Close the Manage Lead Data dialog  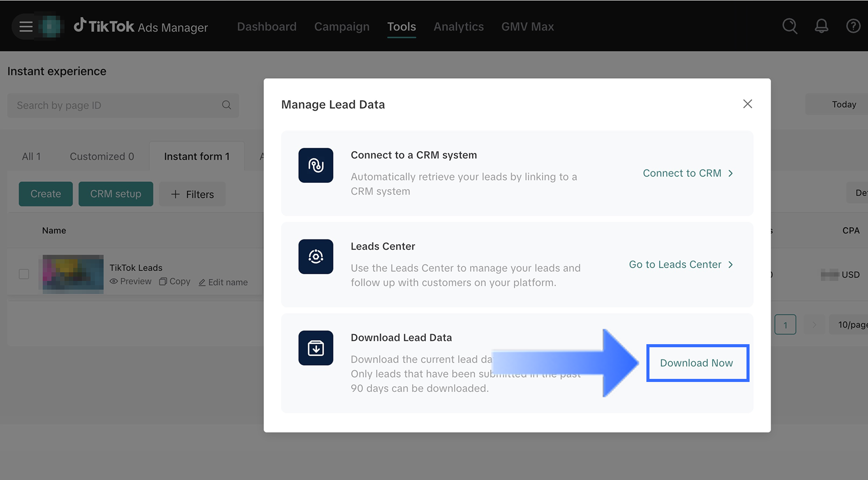(748, 104)
